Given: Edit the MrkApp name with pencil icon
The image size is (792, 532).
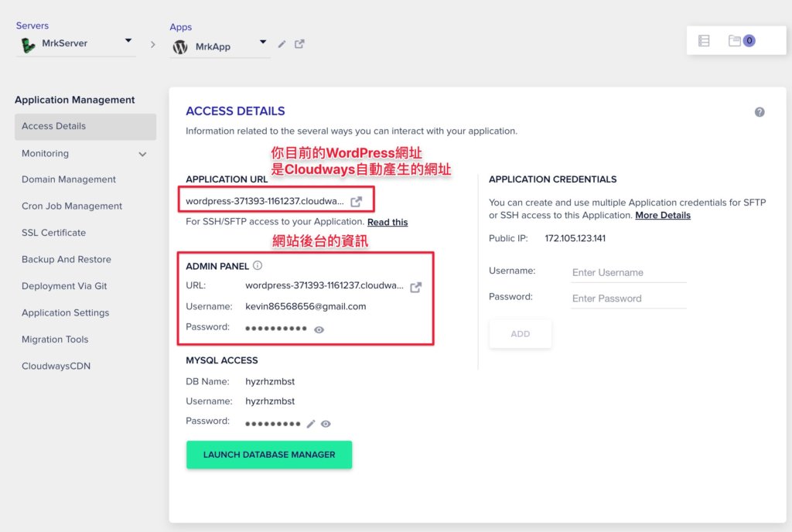Looking at the screenshot, I should tap(282, 44).
